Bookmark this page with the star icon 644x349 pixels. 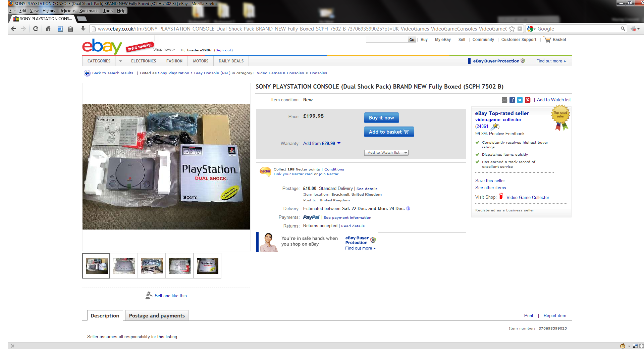click(512, 29)
